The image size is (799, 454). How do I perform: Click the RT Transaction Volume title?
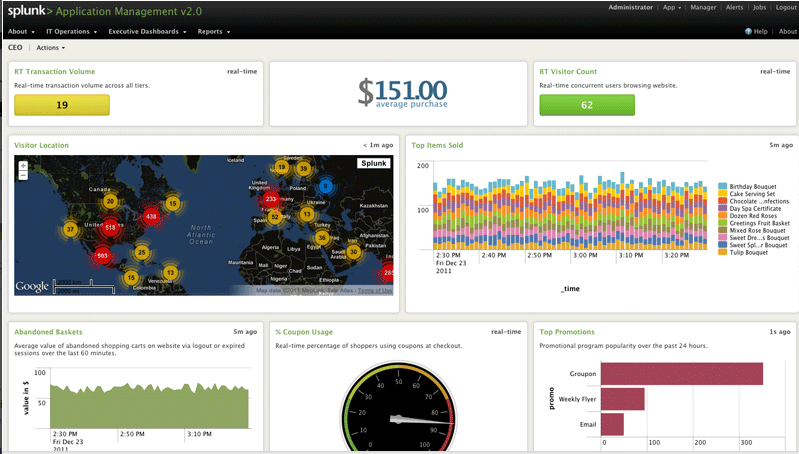coord(55,72)
